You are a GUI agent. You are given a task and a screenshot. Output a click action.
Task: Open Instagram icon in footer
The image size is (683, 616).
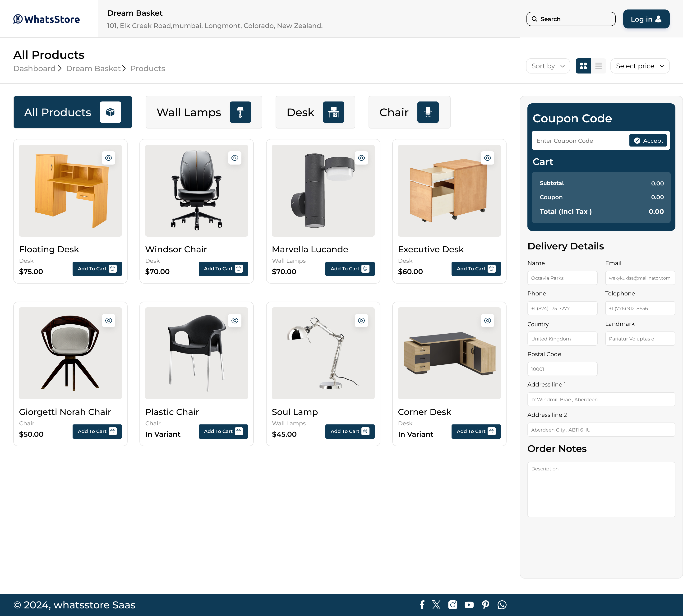[452, 605]
